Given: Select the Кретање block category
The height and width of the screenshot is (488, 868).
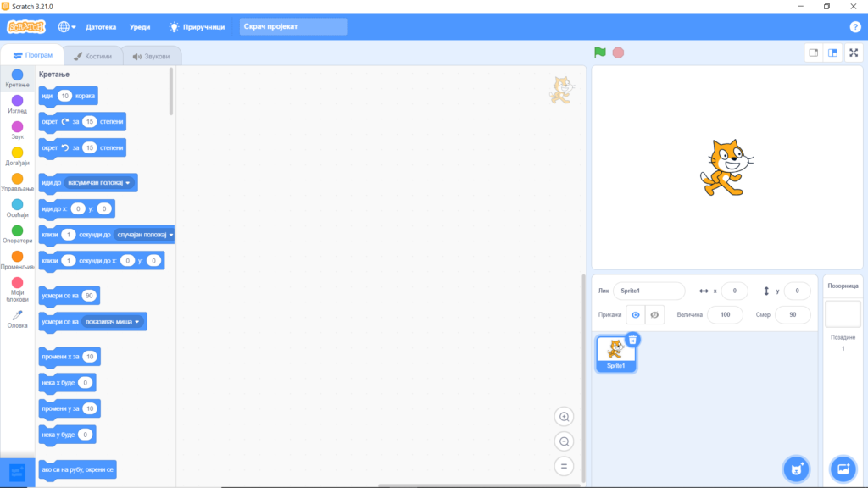Looking at the screenshot, I should [17, 78].
